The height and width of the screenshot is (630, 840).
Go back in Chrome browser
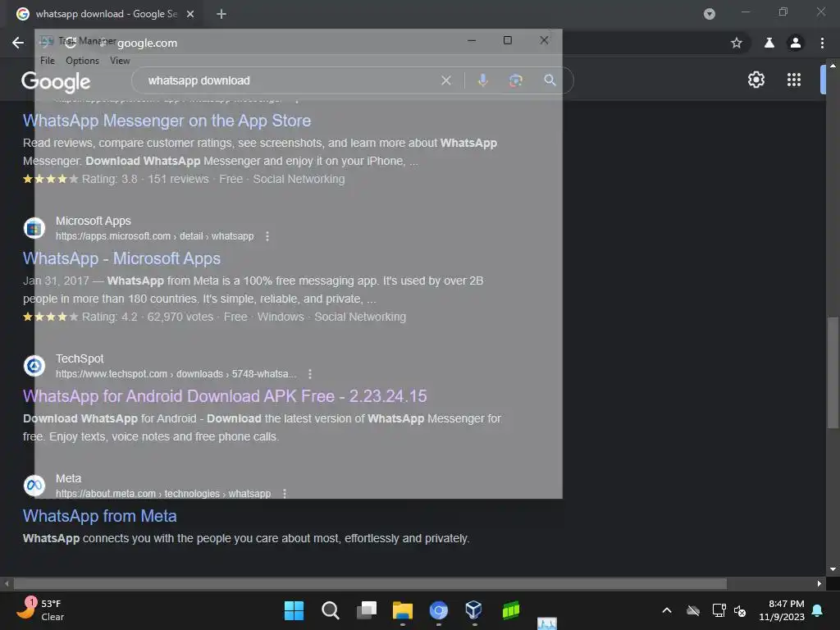point(18,43)
